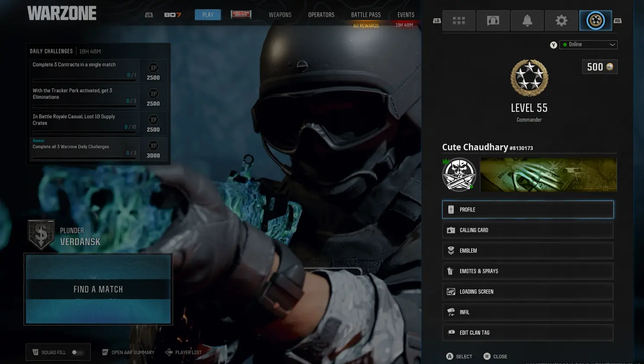The image size is (644, 364).
Task: Open the Battle Pass tab
Action: click(366, 15)
